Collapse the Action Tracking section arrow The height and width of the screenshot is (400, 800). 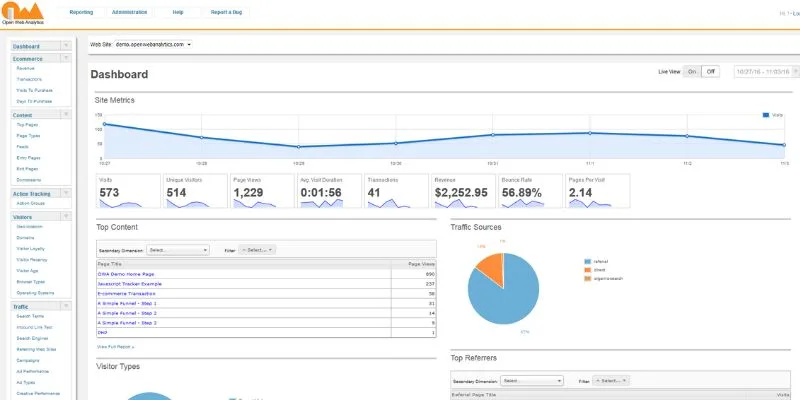coord(66,193)
